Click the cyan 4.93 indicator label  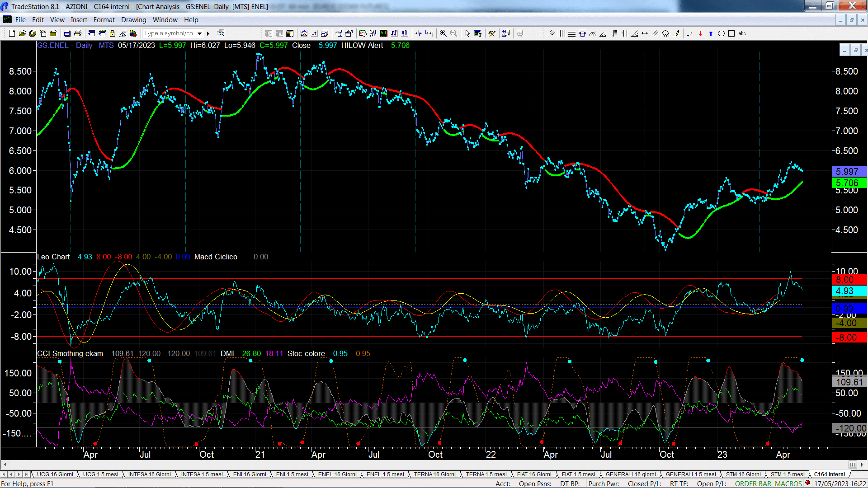click(849, 291)
